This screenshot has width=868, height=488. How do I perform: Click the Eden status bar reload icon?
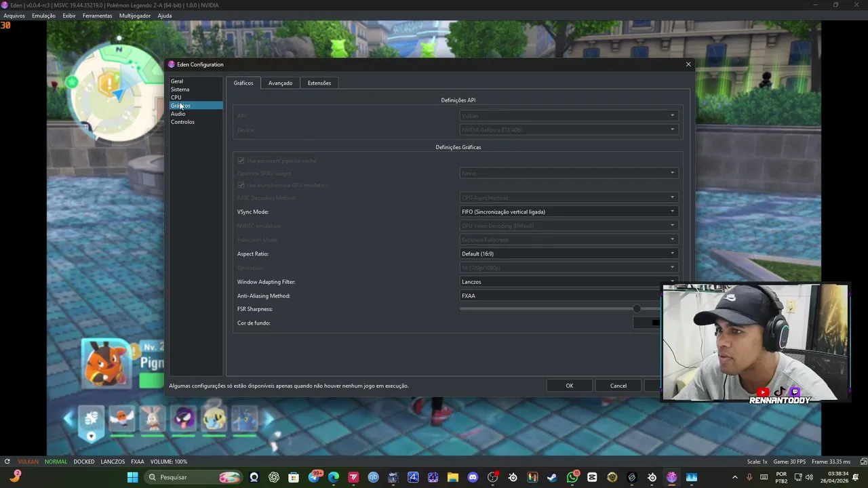pyautogui.click(x=7, y=462)
